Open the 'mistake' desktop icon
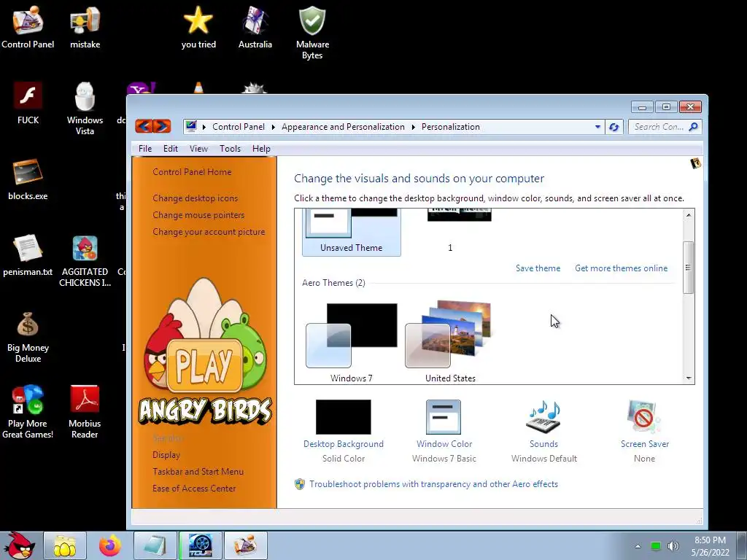This screenshot has width=747, height=560. [85, 26]
